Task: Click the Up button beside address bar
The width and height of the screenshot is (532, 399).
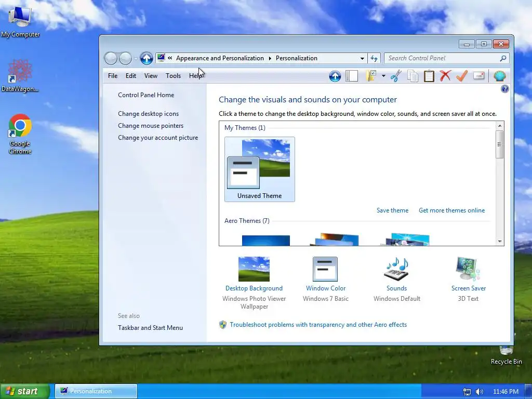Action: point(147,58)
